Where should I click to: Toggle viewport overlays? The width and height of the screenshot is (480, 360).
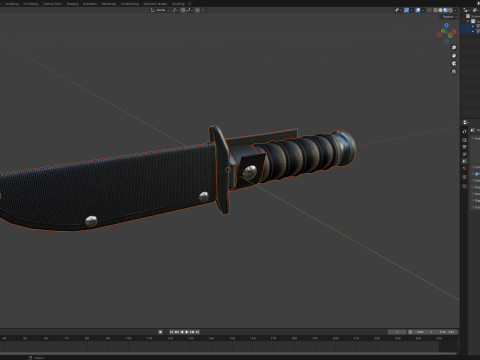coord(418,10)
